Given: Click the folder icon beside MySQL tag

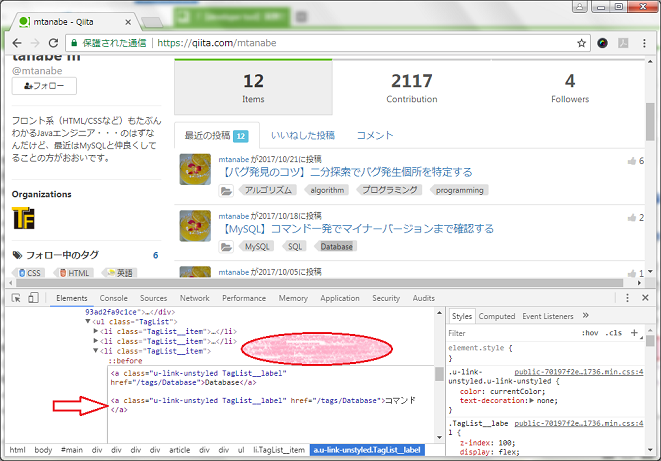Looking at the screenshot, I should click(x=226, y=247).
